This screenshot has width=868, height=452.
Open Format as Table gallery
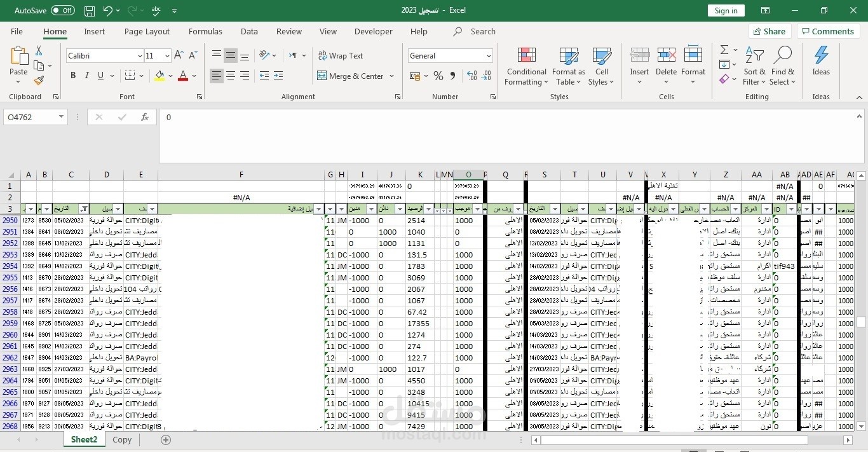pos(568,66)
